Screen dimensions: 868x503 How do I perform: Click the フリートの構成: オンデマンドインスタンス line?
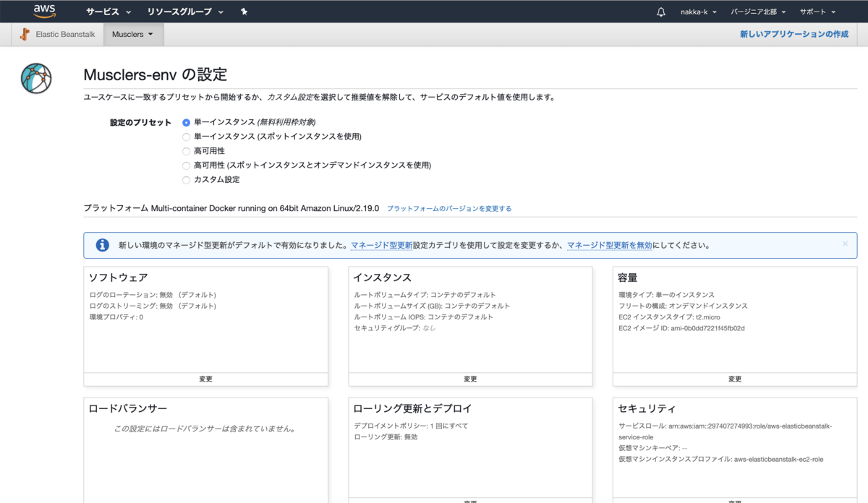(683, 306)
